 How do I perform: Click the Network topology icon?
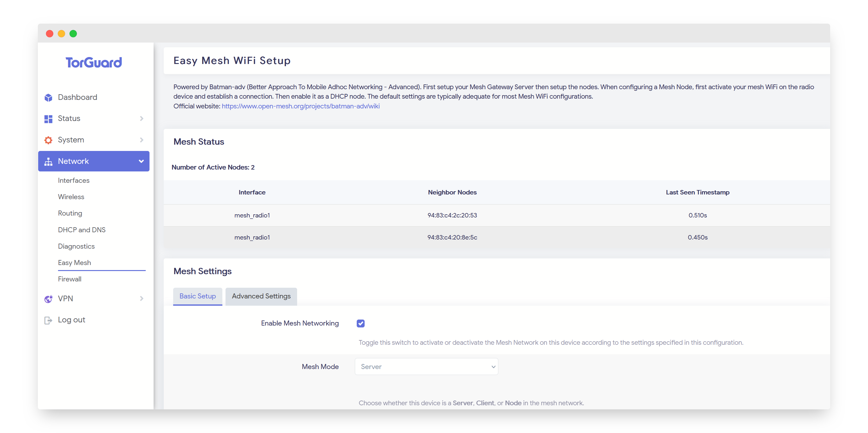[x=49, y=162]
